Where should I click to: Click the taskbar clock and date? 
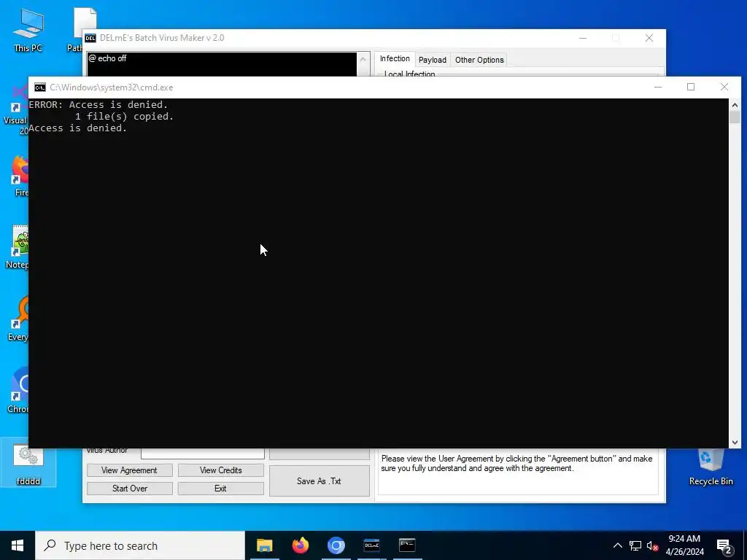[x=684, y=545]
